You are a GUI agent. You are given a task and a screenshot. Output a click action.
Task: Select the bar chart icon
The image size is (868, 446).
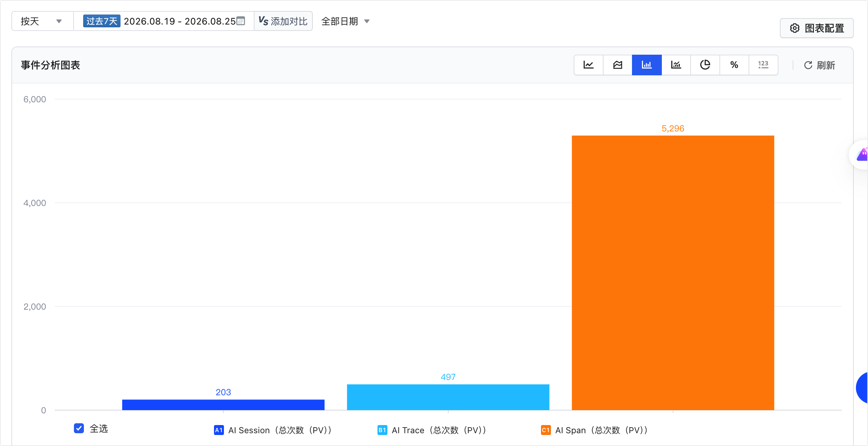point(647,65)
